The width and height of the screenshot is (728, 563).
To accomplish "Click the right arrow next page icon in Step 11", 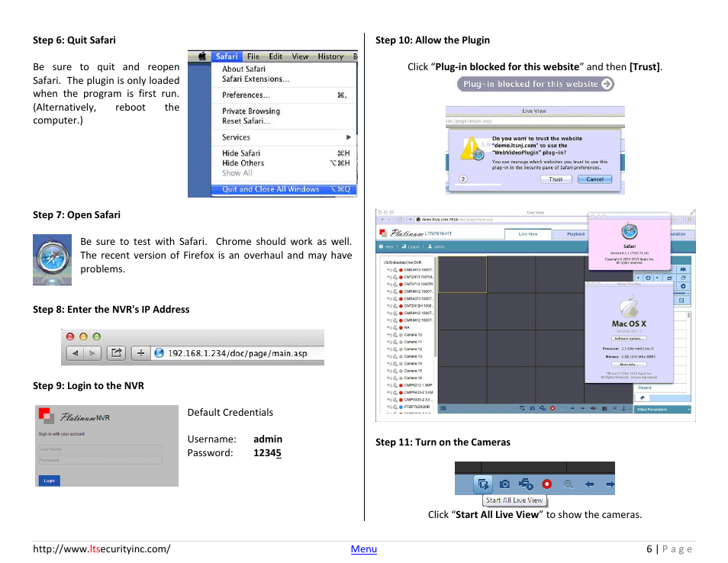I will [x=610, y=484].
